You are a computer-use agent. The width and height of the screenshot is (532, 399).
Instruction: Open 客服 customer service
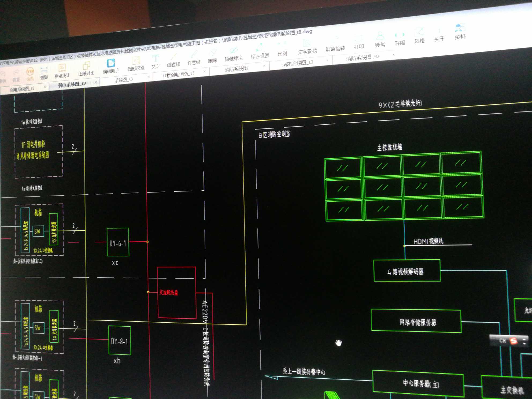400,39
